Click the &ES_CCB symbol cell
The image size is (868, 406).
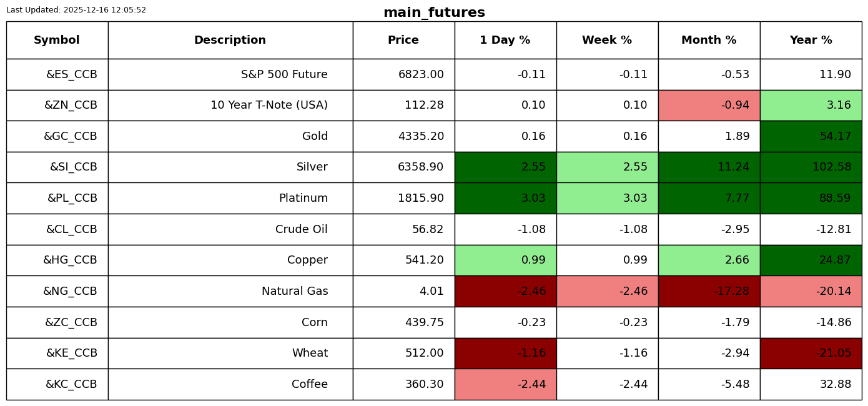click(57, 74)
